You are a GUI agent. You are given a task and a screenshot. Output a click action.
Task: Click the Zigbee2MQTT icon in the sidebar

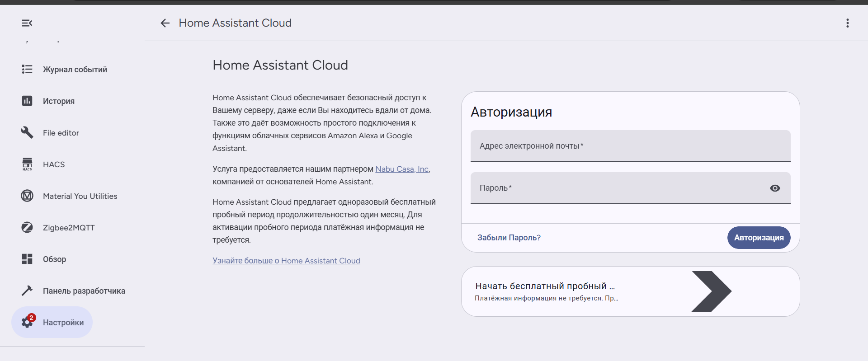click(27, 227)
